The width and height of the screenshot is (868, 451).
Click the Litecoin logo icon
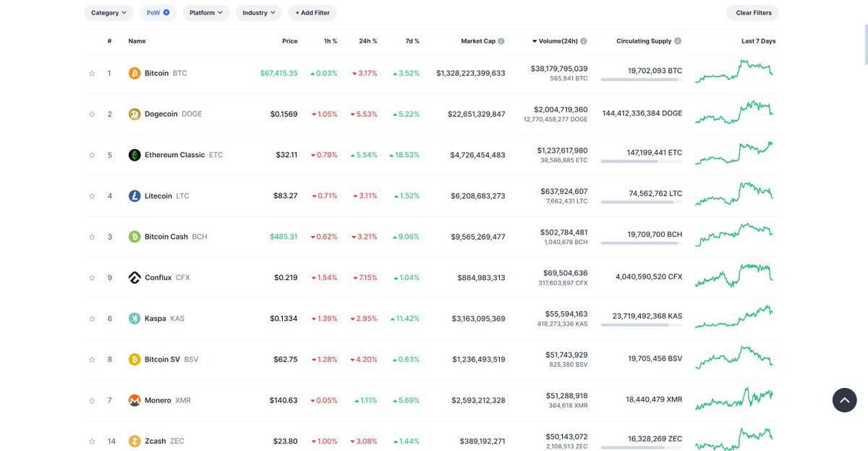coord(135,195)
